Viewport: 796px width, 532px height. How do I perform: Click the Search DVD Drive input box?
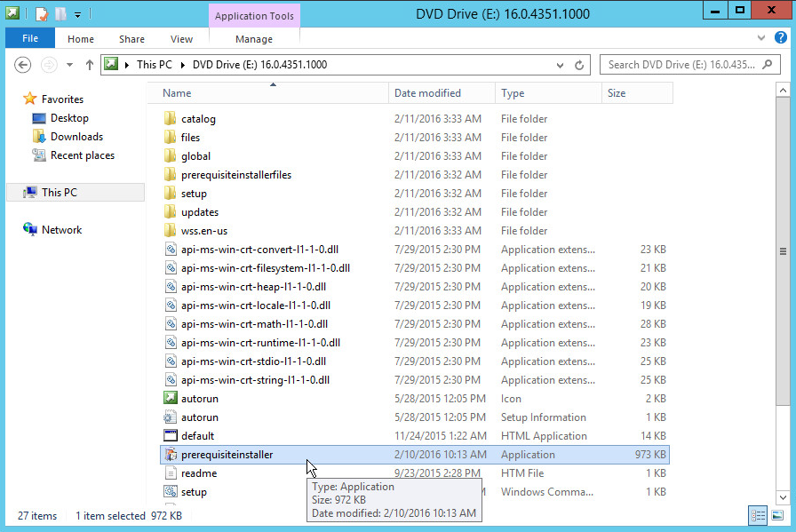pyautogui.click(x=681, y=65)
